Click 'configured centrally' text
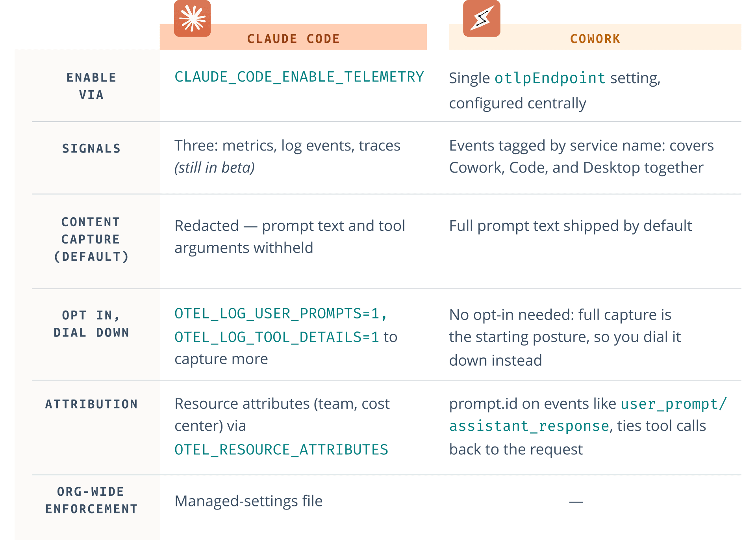This screenshot has width=756, height=558. click(x=517, y=103)
